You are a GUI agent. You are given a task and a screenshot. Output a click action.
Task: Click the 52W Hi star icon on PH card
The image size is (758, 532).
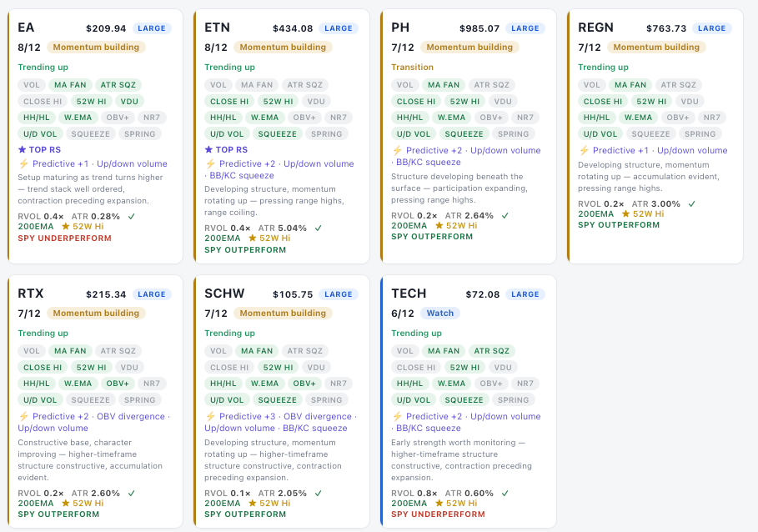439,225
